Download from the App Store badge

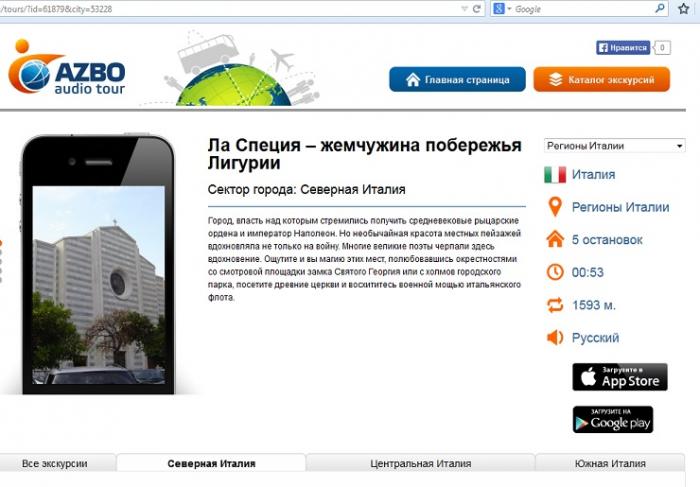tap(619, 377)
